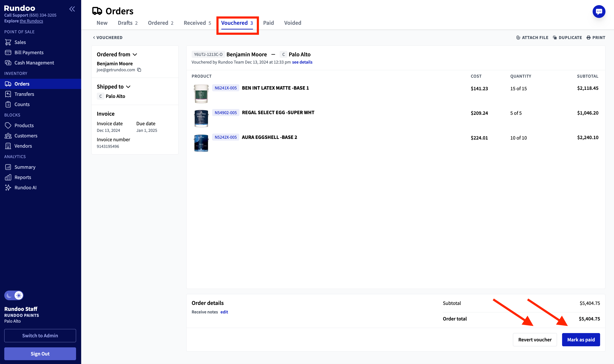Click the Mark as paid button

tap(581, 340)
